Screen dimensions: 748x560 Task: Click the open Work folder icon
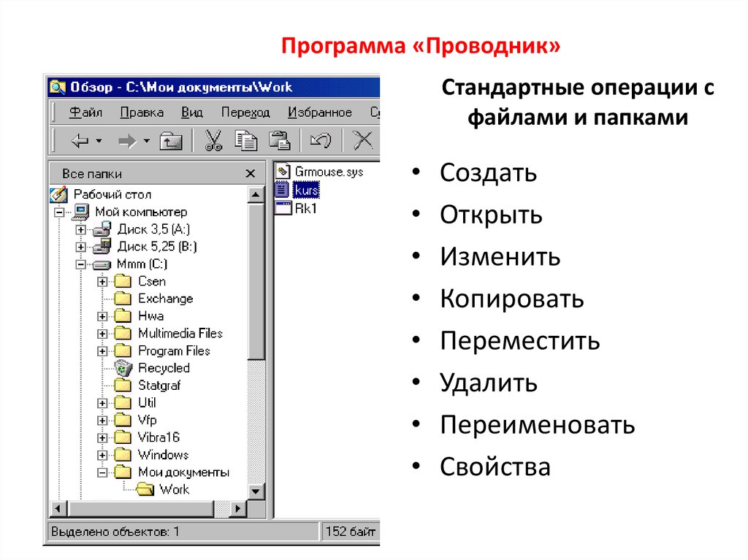pyautogui.click(x=145, y=489)
